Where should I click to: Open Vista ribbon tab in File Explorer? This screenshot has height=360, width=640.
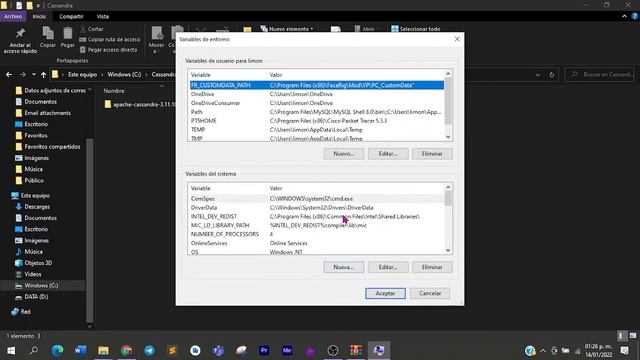(102, 16)
